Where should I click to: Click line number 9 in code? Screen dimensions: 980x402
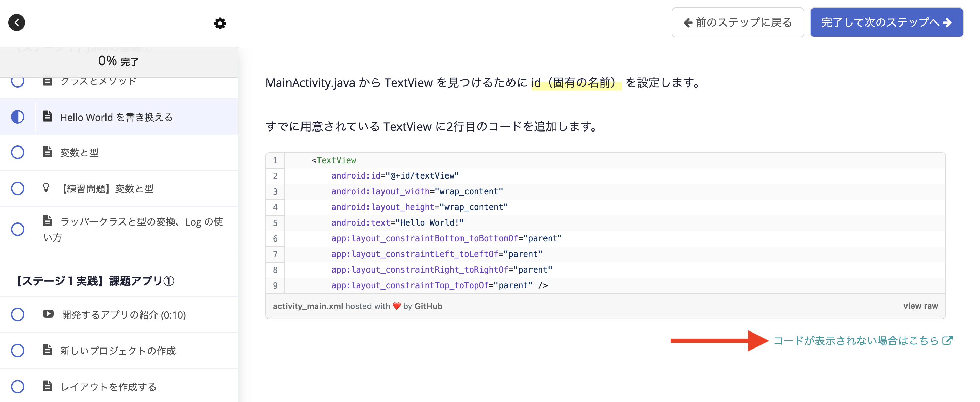click(275, 285)
